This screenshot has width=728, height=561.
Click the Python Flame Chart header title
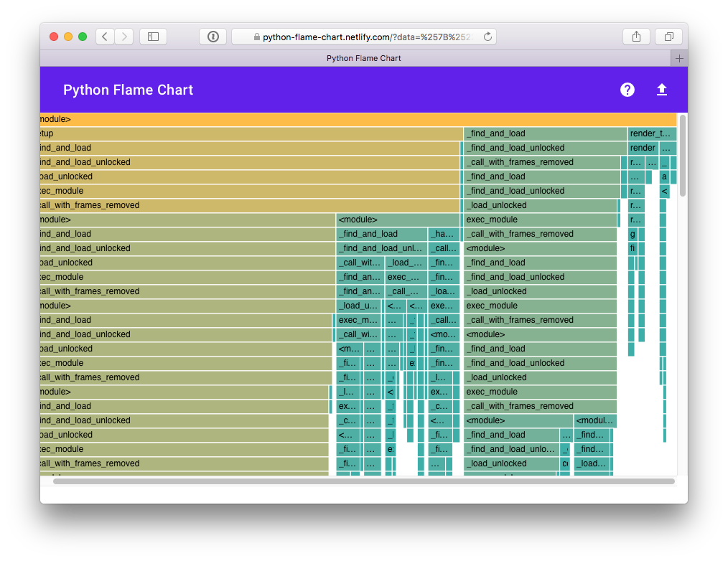pos(128,90)
